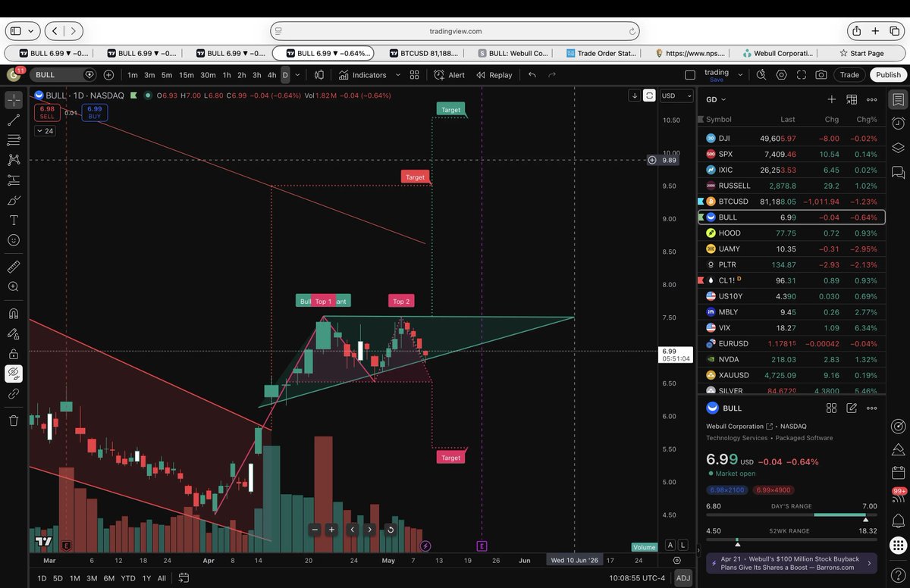The image size is (910, 588).
Task: Click the drawings link chain icon
Action: 14,394
